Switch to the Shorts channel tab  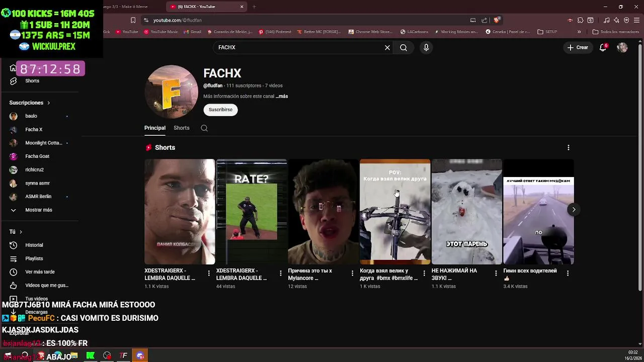(182, 128)
